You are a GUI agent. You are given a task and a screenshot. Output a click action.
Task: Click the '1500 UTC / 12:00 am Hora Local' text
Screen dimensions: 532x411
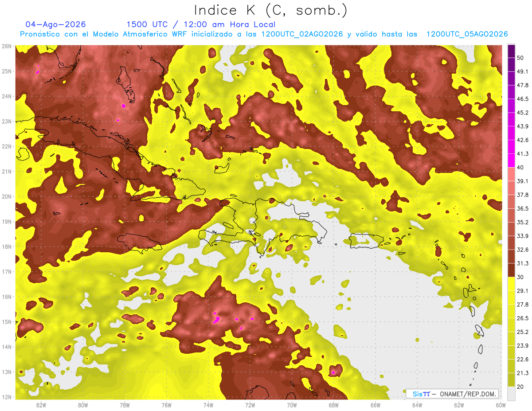(x=201, y=24)
